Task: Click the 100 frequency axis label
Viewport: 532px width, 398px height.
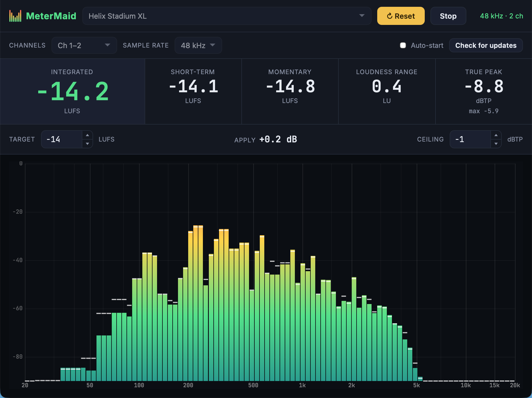Action: tap(139, 385)
